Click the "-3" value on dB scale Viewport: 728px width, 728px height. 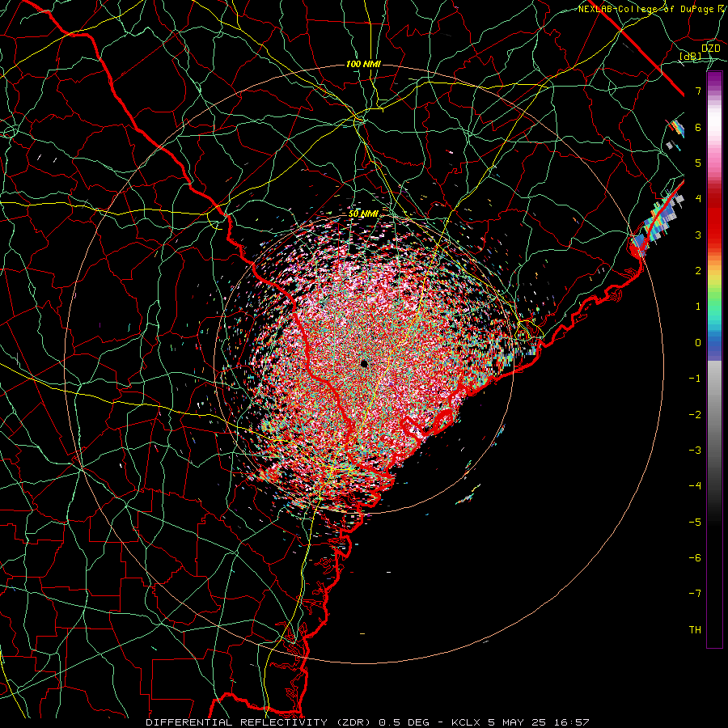pos(695,451)
